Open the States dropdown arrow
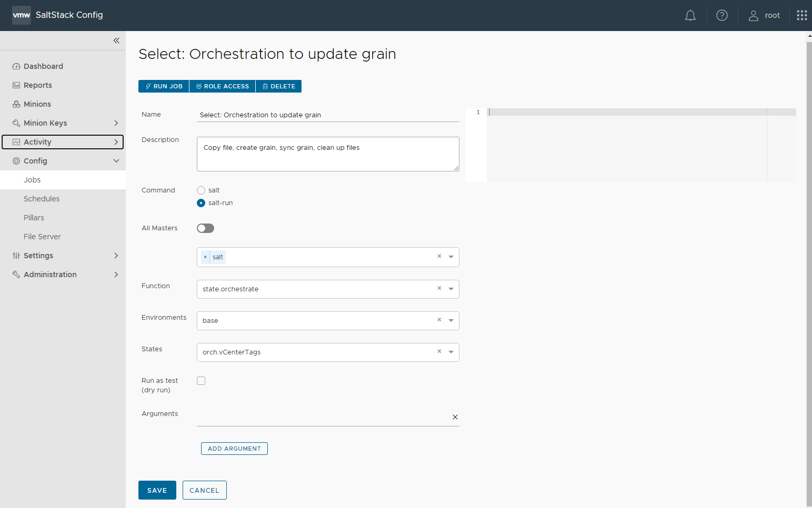 [451, 352]
